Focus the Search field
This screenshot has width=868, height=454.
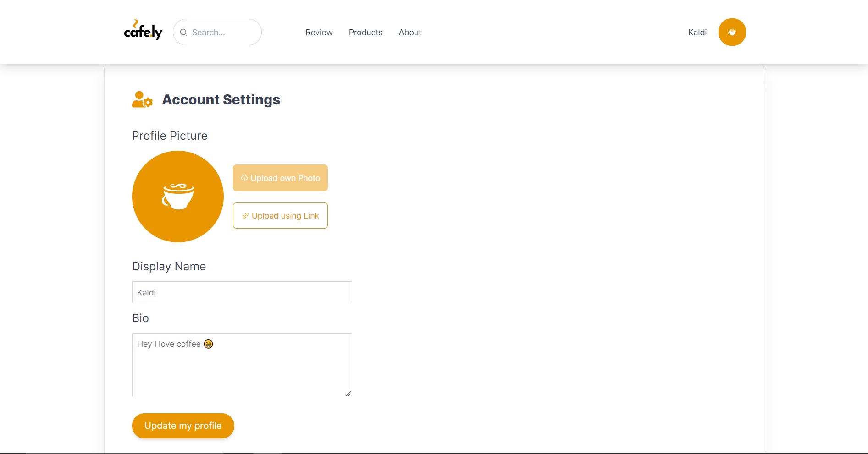click(217, 32)
